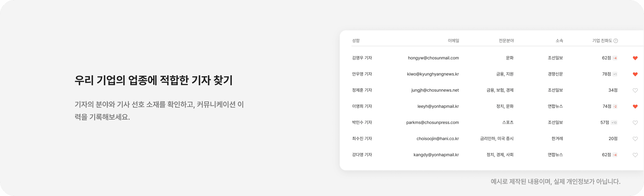Select the 전문분야 column header
The width and height of the screenshot is (644, 196).
(x=506, y=41)
